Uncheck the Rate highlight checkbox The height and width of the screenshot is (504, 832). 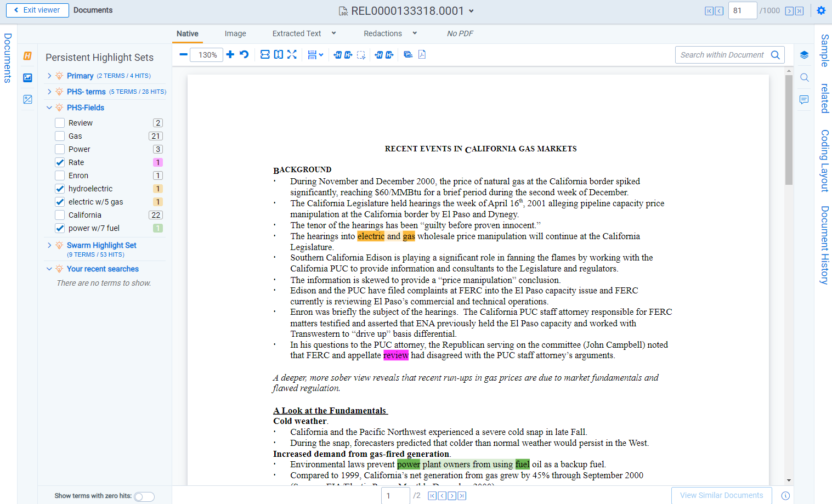coord(60,162)
